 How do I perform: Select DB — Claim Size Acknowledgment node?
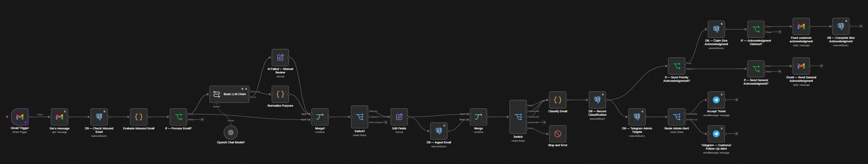pos(716,29)
